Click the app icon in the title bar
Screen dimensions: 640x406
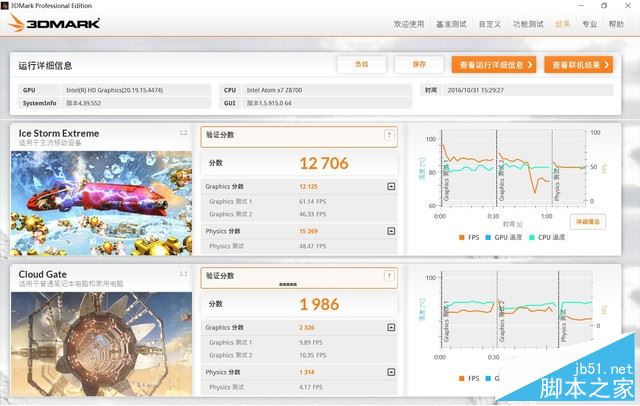click(4, 6)
